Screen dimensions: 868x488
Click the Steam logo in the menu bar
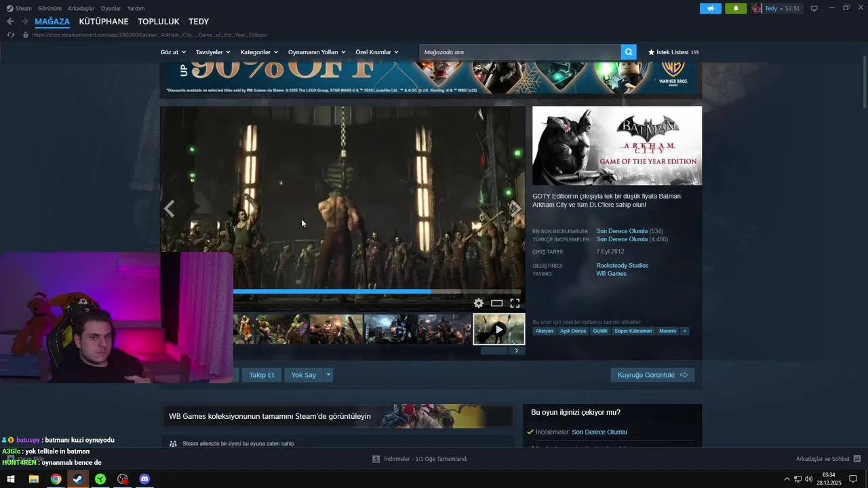coord(9,8)
